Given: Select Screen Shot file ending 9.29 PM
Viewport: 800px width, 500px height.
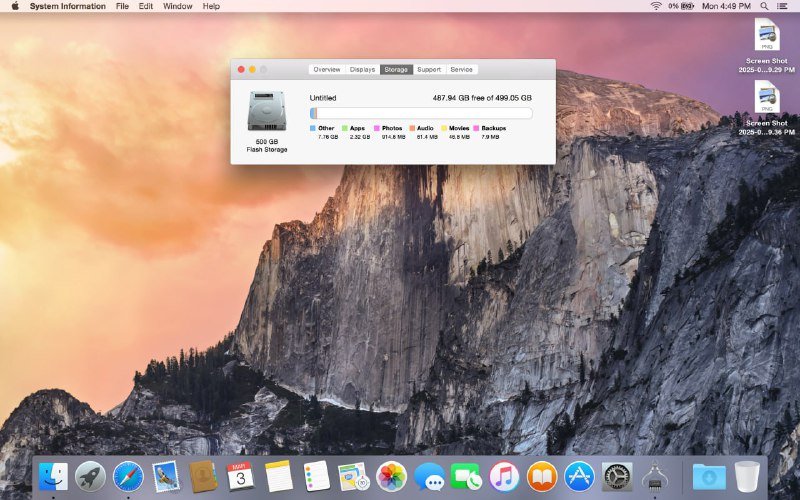Looking at the screenshot, I should point(767,45).
